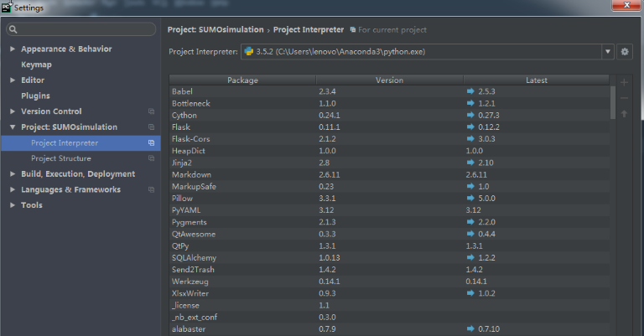Click the update arrow for XlsxWriter
Screen dimensions: 644x336
[470, 293]
